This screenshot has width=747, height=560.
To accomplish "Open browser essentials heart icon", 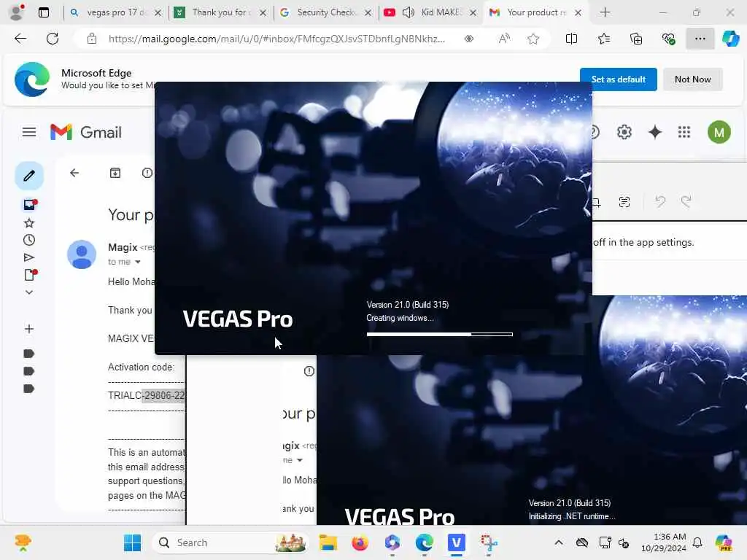I will point(668,39).
